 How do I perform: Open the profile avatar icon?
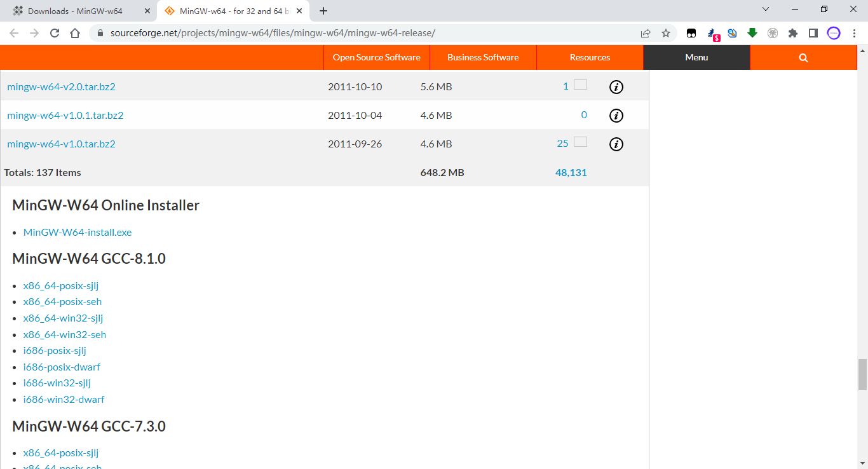(834, 33)
